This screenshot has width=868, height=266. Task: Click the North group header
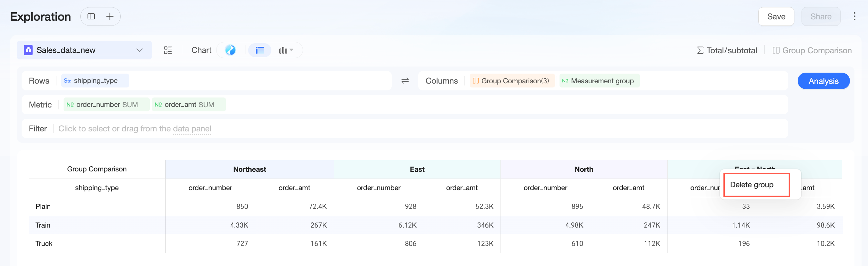click(584, 169)
